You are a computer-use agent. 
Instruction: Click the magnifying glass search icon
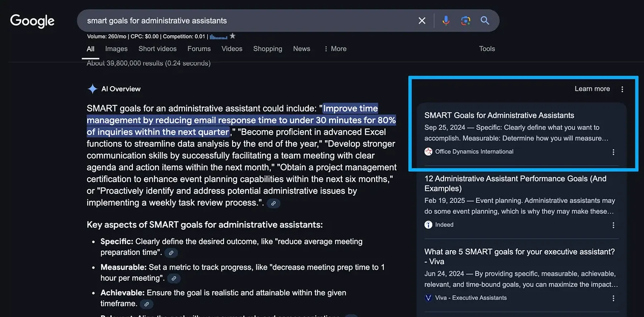click(x=485, y=20)
